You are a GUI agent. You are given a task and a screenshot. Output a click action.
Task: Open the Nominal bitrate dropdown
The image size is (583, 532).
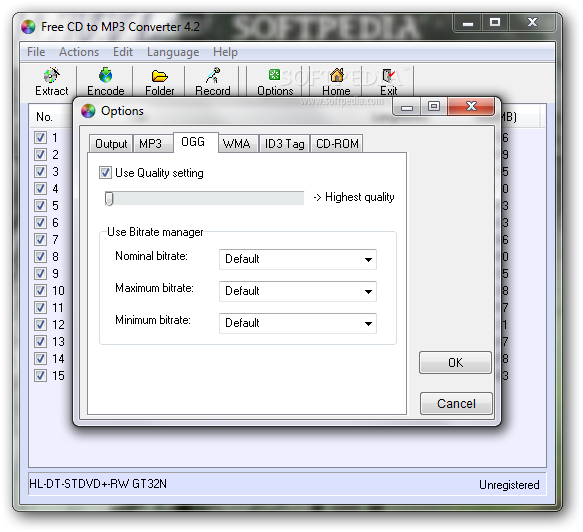pyautogui.click(x=298, y=259)
